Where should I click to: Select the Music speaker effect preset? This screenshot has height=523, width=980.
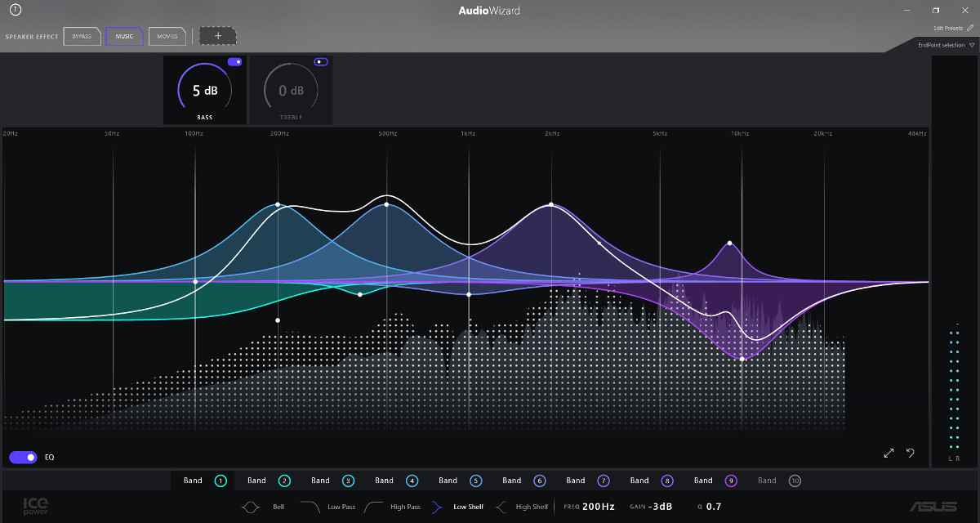(125, 36)
